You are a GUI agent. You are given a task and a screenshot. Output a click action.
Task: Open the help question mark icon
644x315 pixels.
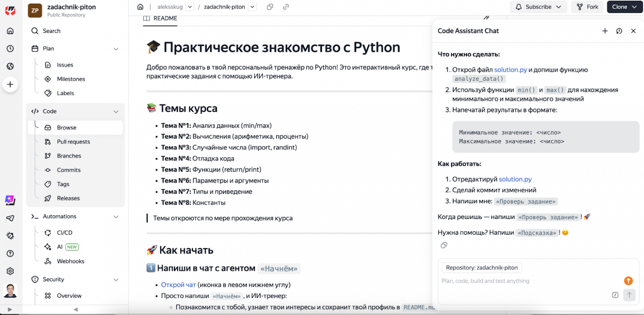10,254
